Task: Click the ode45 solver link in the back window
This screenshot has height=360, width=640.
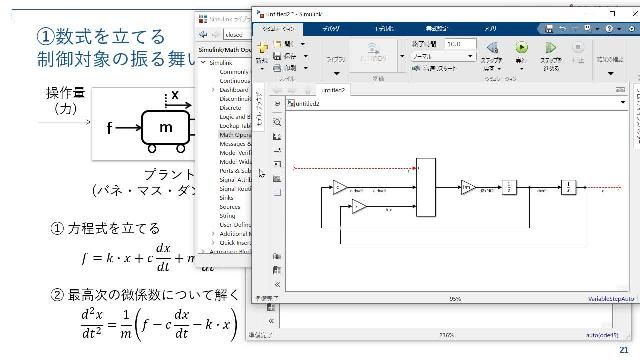Action: click(603, 335)
